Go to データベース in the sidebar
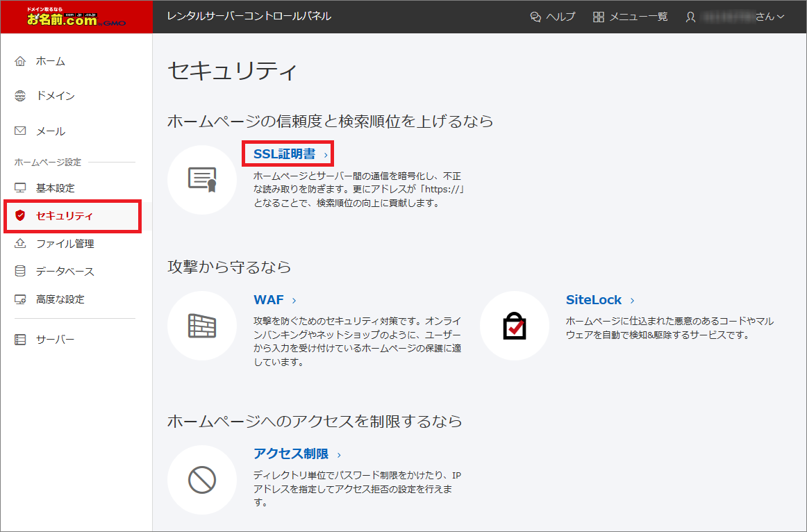The height and width of the screenshot is (532, 807). click(65, 272)
